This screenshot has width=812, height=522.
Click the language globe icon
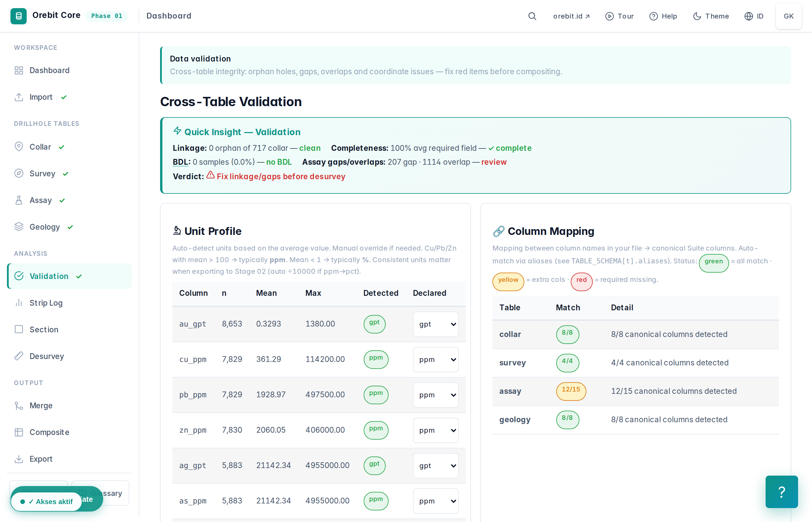coord(748,16)
